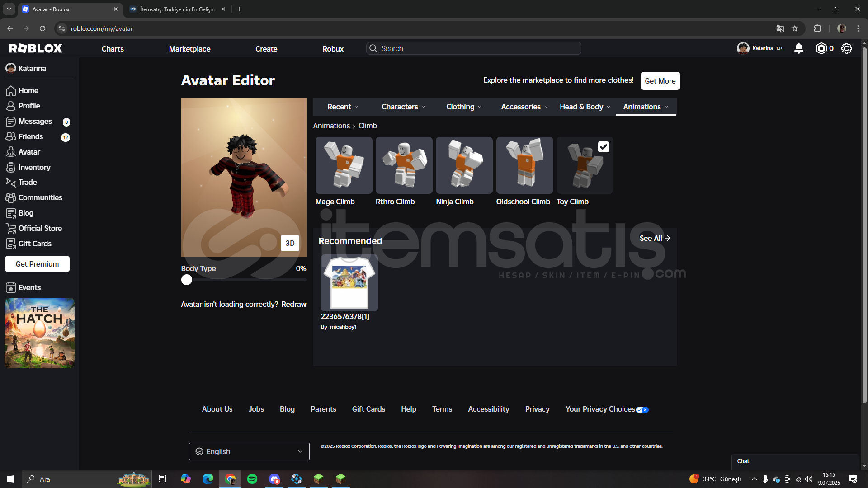868x488 pixels.
Task: Click the Redraw link
Action: point(294,305)
